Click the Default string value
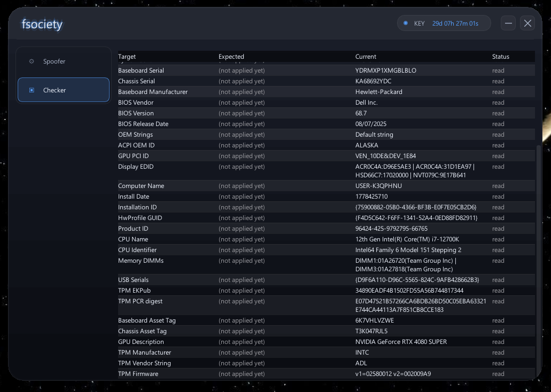The height and width of the screenshot is (392, 551). (x=374, y=135)
